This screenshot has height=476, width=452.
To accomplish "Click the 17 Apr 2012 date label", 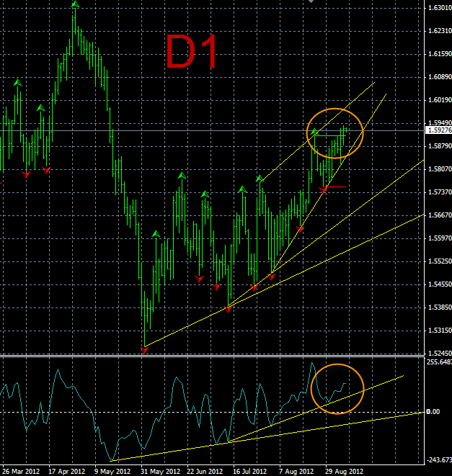I will click(x=67, y=472).
